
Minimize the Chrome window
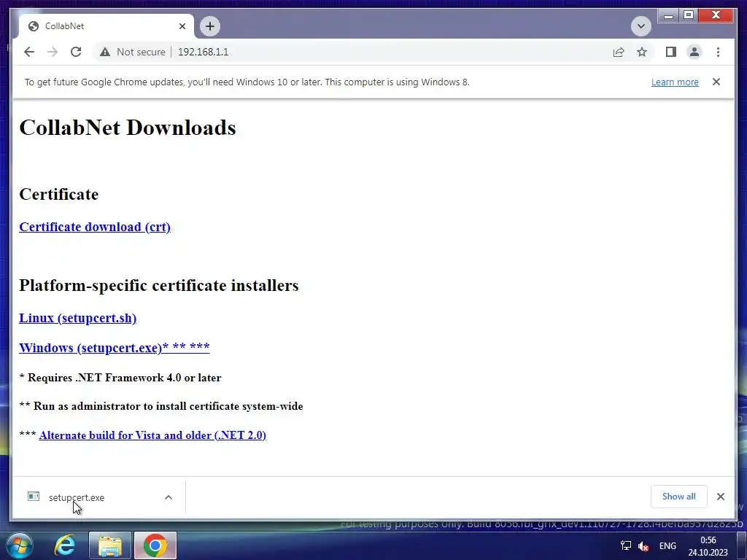668,16
